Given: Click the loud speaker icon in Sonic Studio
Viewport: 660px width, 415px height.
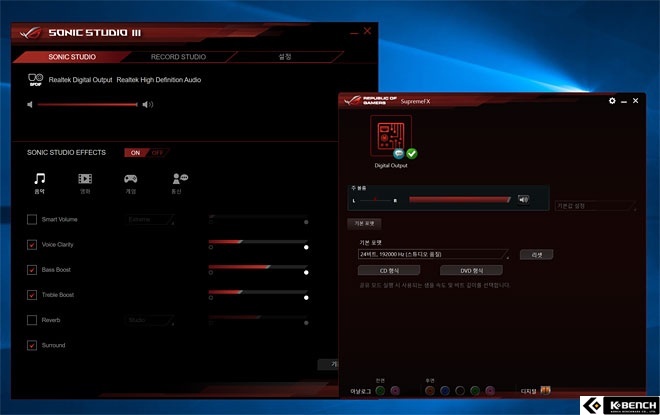Looking at the screenshot, I should click(x=147, y=104).
